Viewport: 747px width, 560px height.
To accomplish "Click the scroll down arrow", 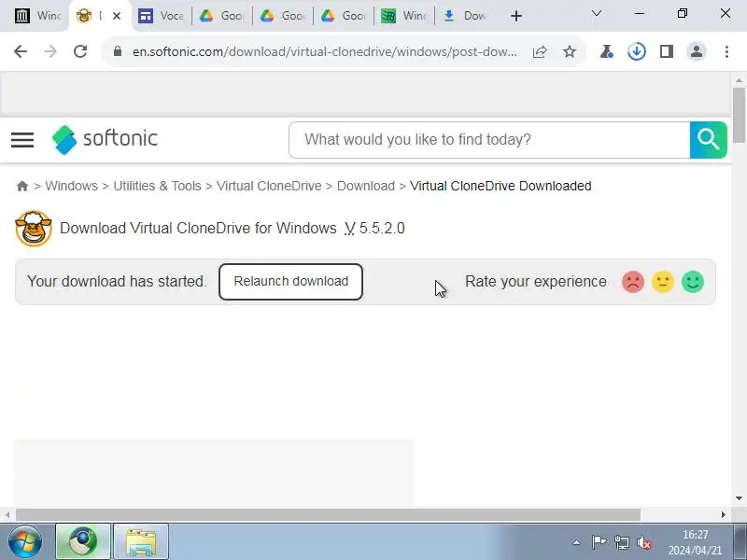I will [739, 498].
